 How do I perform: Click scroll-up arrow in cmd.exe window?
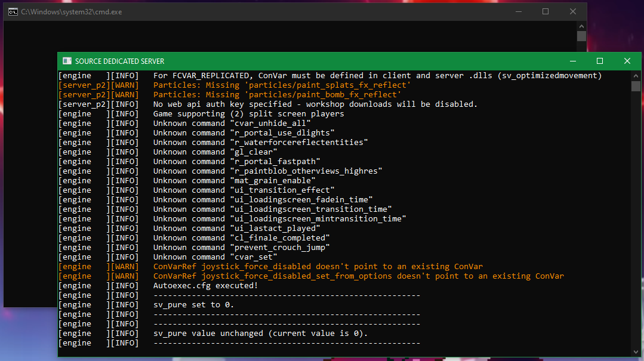[x=581, y=26]
